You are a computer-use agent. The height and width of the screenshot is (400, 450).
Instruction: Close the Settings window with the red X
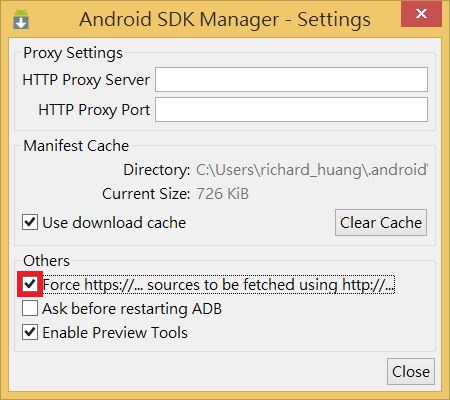[x=421, y=14]
